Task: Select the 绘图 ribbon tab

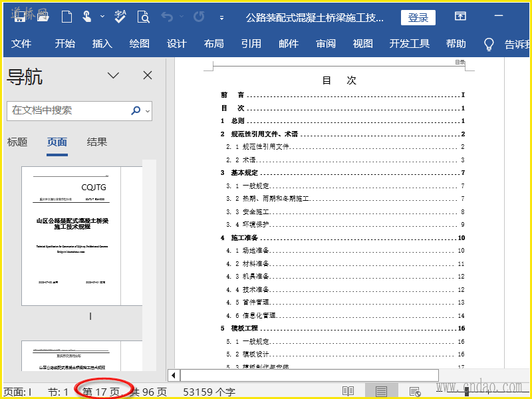Action: click(x=140, y=44)
